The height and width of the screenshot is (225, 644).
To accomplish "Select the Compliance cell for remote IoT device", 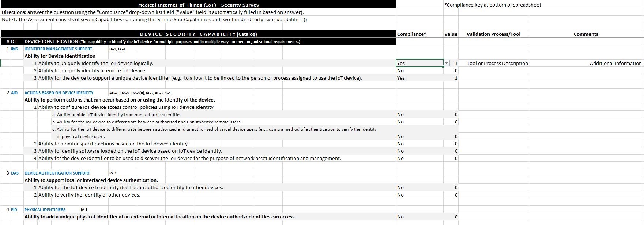I will pyautogui.click(x=419, y=71).
